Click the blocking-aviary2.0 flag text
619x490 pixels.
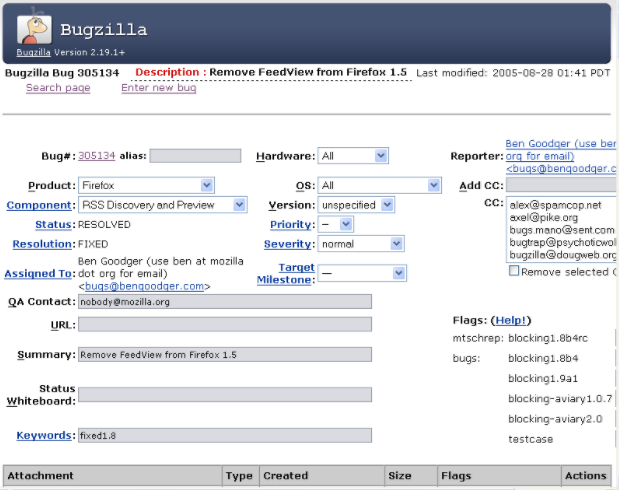pyautogui.click(x=555, y=419)
